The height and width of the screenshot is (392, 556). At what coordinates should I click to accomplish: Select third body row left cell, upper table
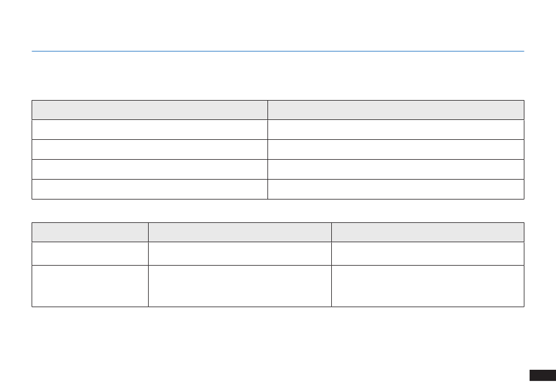[x=150, y=169]
